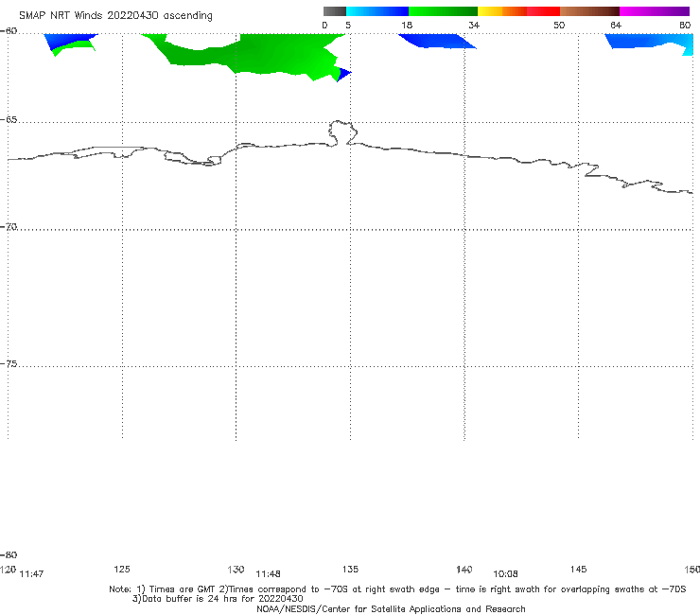Click the longitude label '125'
Viewport: 700px width, 615px height.
[x=122, y=569]
